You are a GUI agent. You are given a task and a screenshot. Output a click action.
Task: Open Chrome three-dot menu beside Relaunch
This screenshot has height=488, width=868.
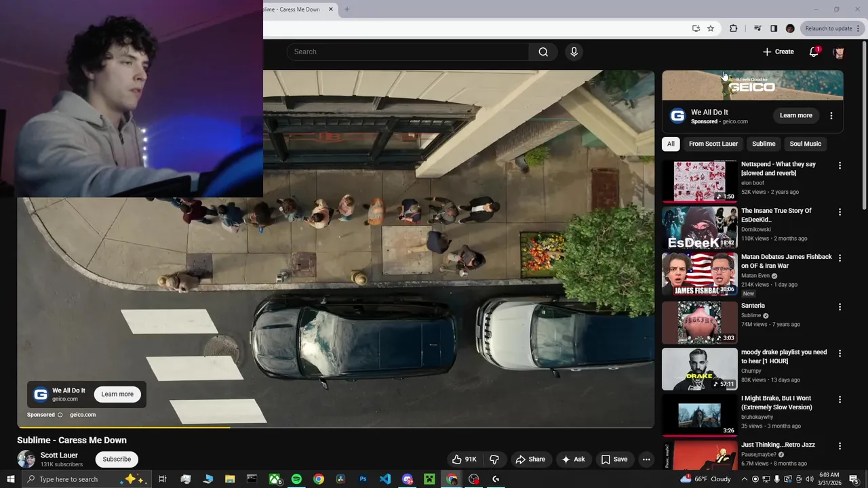(x=859, y=28)
